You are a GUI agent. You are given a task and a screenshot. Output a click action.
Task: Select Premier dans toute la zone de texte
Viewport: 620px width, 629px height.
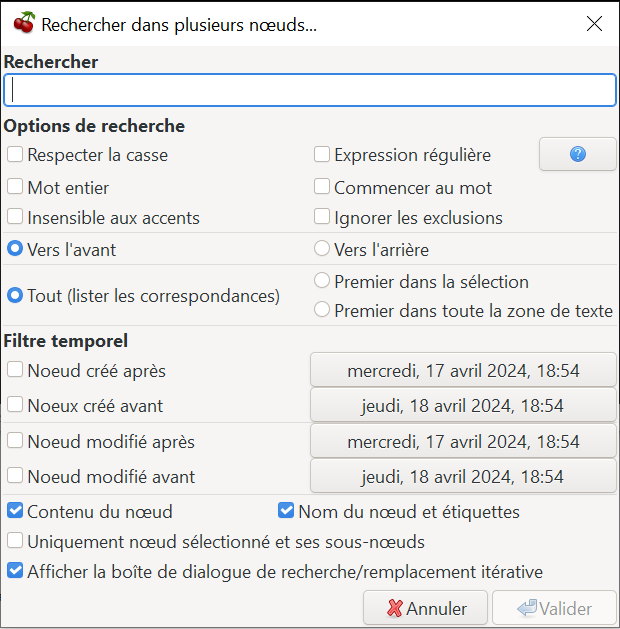[x=322, y=310]
